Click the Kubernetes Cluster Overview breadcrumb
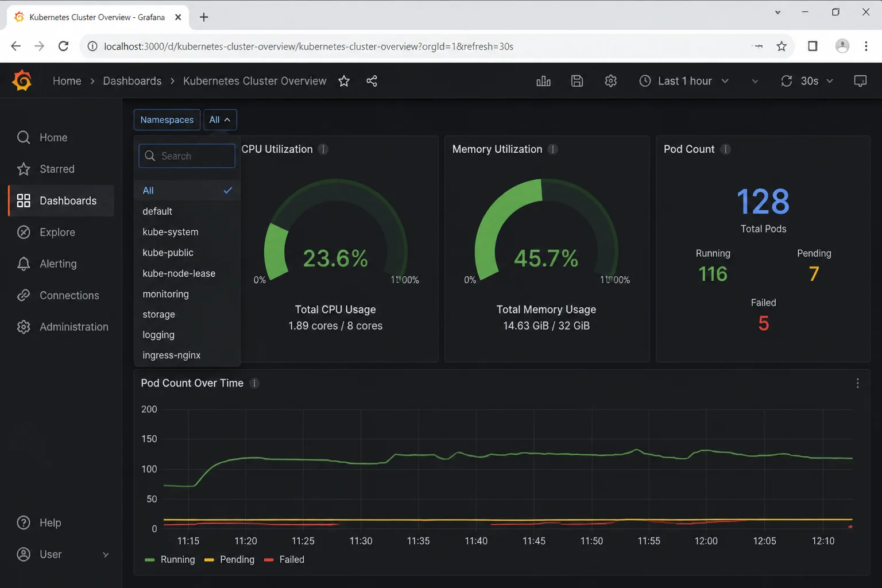 (x=254, y=81)
